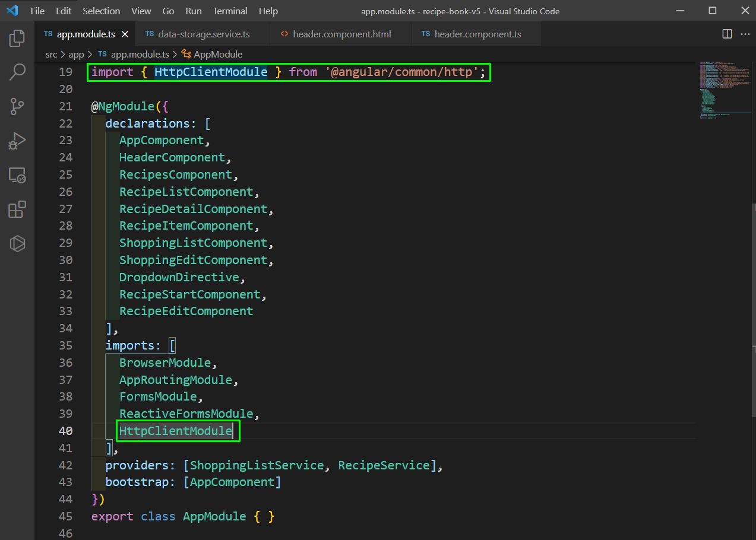
Task: Open the Run menu
Action: (194, 11)
